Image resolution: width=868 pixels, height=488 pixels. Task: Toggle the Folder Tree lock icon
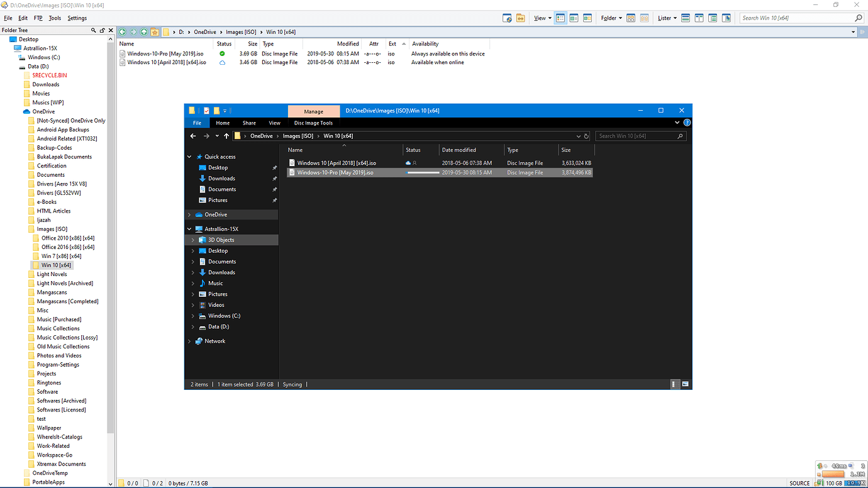[x=103, y=30]
